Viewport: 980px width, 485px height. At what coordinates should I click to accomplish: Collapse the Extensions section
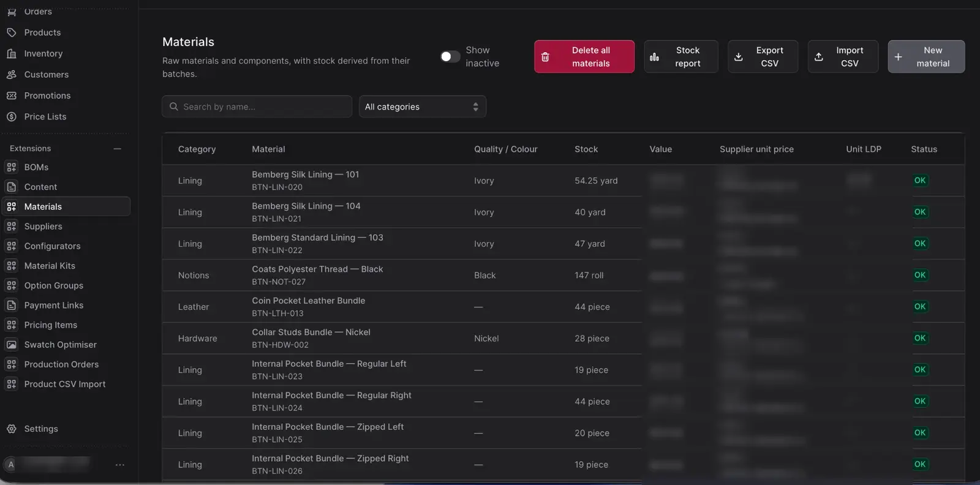tap(117, 149)
